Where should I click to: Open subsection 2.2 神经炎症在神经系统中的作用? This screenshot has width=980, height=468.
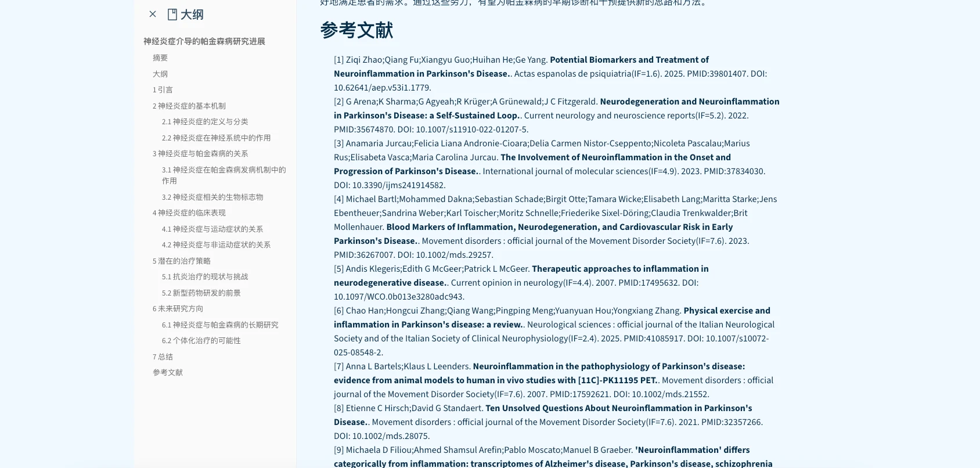(216, 138)
